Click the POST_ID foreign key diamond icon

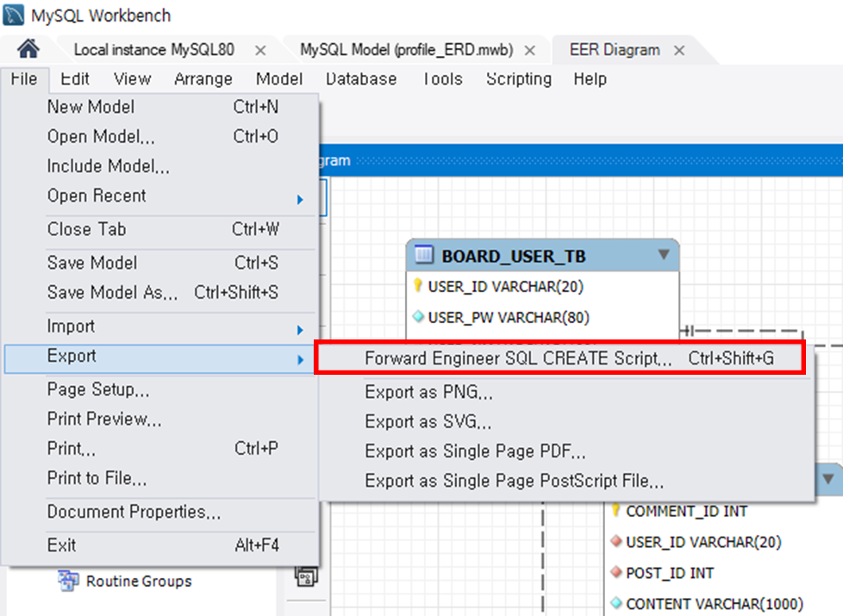(616, 572)
